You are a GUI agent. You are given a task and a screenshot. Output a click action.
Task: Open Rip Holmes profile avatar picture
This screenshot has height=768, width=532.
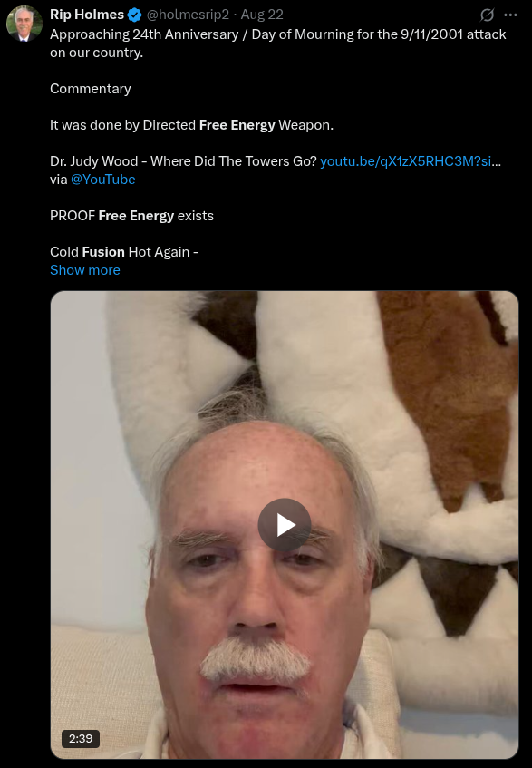pyautogui.click(x=24, y=24)
